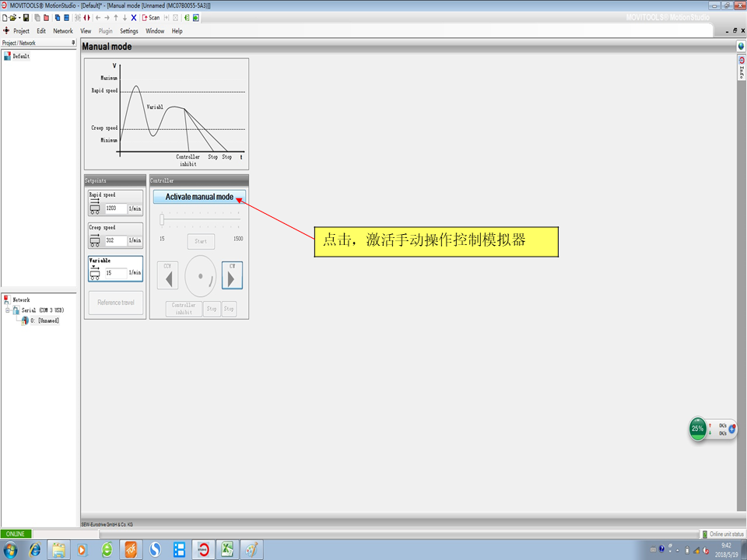The image size is (747, 560).
Task: Click the Unnamed device icon in Network tree
Action: click(25, 320)
